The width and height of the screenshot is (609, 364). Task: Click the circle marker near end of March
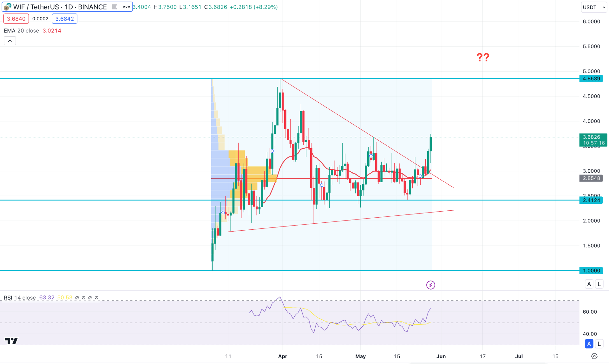(272, 151)
